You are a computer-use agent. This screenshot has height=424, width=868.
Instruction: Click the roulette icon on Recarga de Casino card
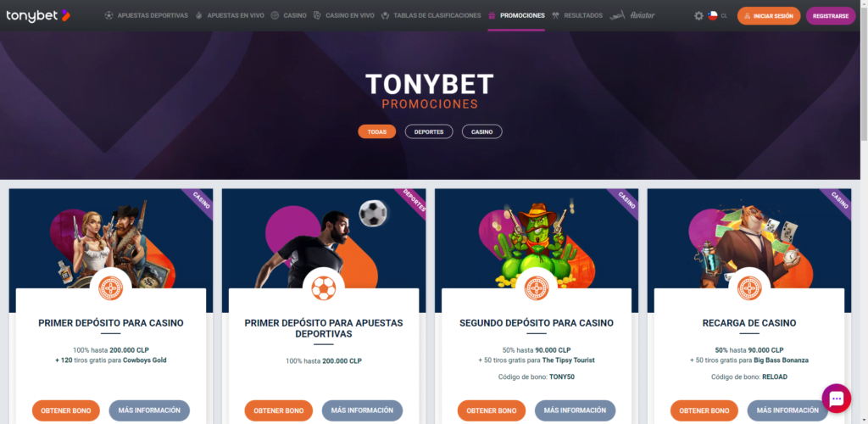pos(749,288)
